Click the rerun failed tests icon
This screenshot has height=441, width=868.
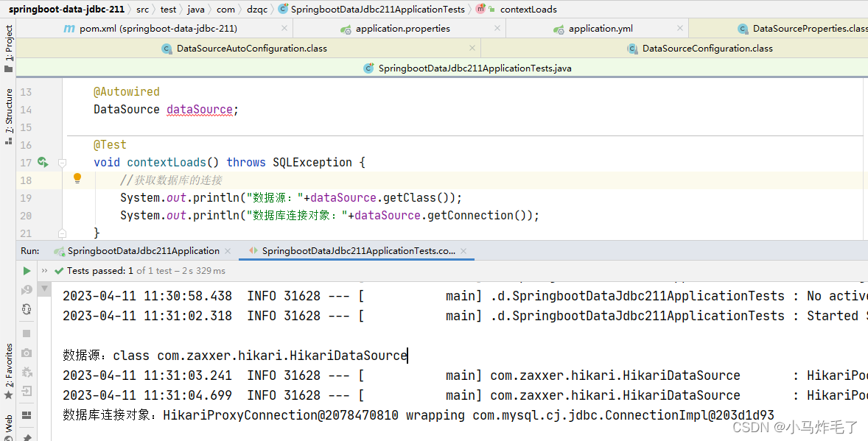(27, 290)
